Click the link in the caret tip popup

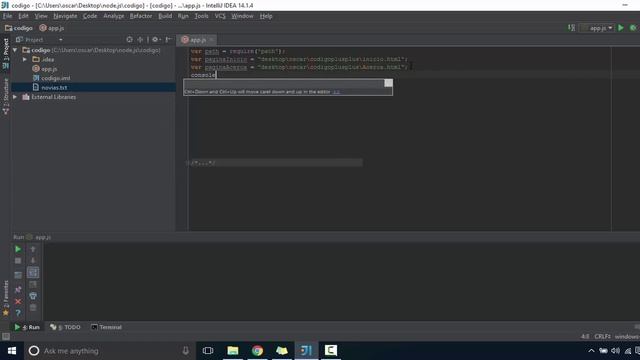point(336,92)
